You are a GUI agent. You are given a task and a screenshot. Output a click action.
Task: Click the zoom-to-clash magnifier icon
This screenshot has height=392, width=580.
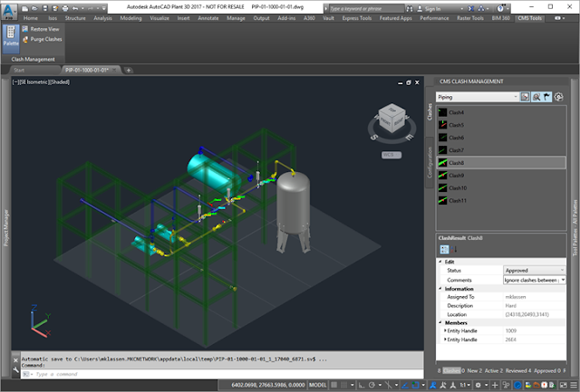click(537, 95)
